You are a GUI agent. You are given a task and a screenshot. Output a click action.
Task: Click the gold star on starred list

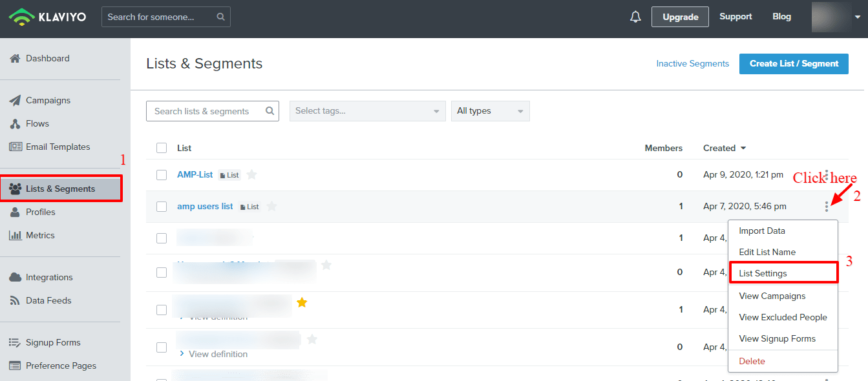coord(302,302)
